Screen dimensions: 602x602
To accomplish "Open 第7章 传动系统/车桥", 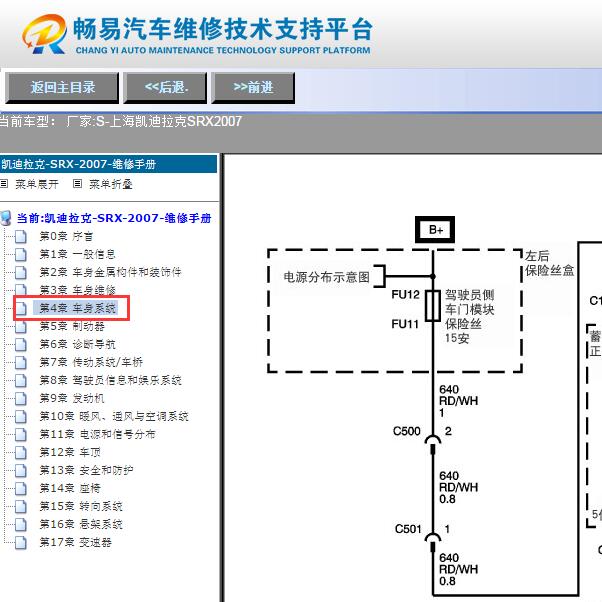I will (x=91, y=362).
